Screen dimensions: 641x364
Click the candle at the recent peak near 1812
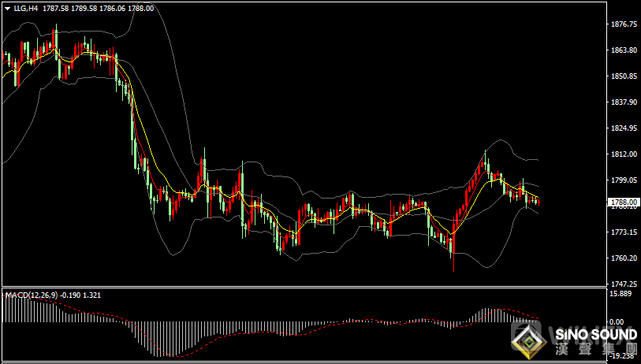pyautogui.click(x=486, y=165)
